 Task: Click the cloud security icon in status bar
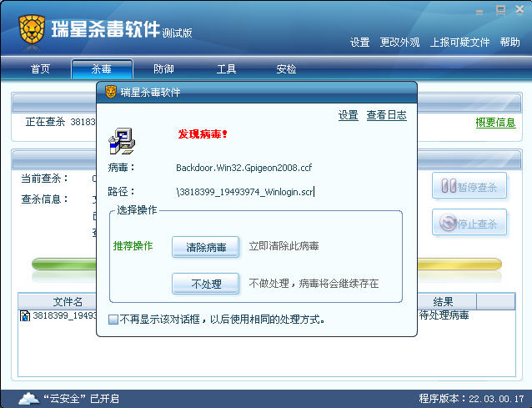point(28,398)
